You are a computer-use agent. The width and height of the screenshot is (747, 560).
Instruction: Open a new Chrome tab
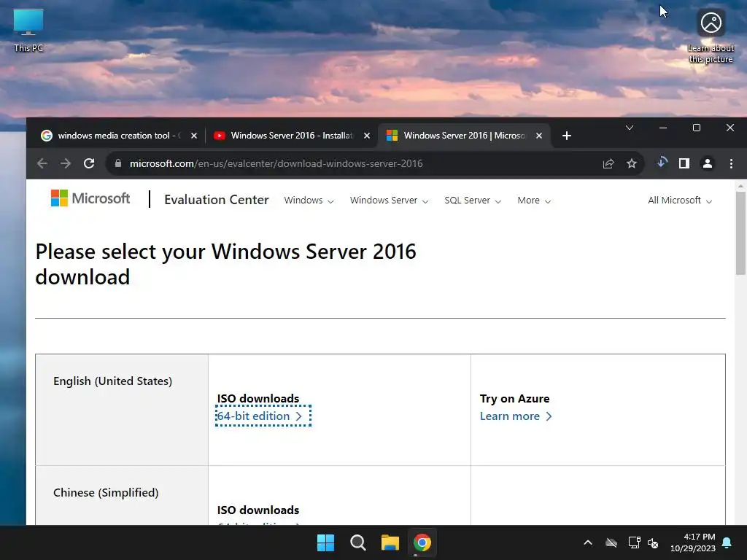566,136
